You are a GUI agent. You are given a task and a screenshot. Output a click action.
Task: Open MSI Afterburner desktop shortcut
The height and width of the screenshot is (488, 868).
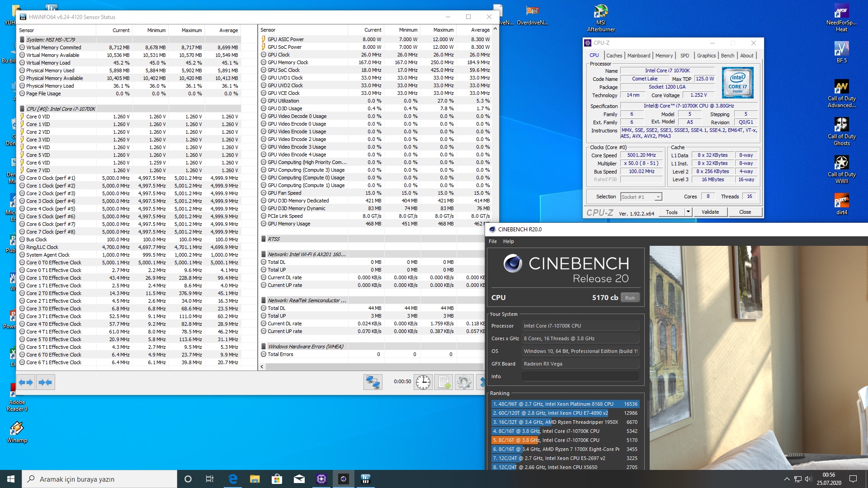pyautogui.click(x=601, y=18)
